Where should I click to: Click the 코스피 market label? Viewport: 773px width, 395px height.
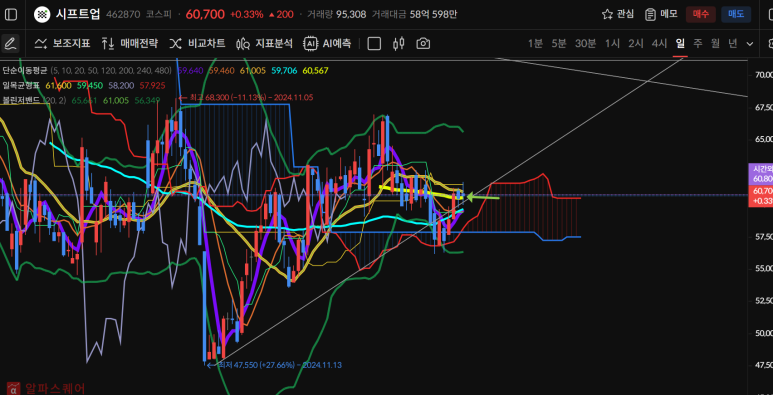158,14
